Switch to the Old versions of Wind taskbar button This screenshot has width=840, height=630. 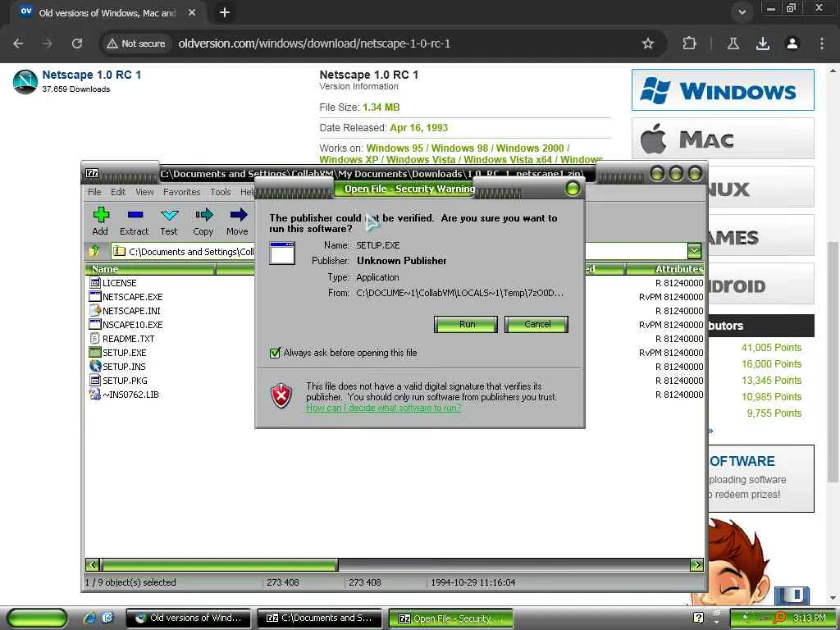tap(189, 618)
